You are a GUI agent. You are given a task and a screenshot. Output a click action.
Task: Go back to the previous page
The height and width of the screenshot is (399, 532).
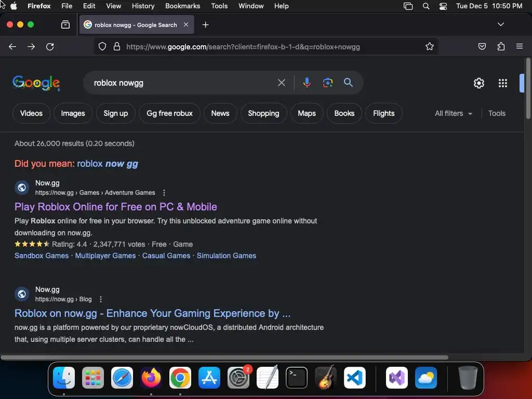point(12,46)
